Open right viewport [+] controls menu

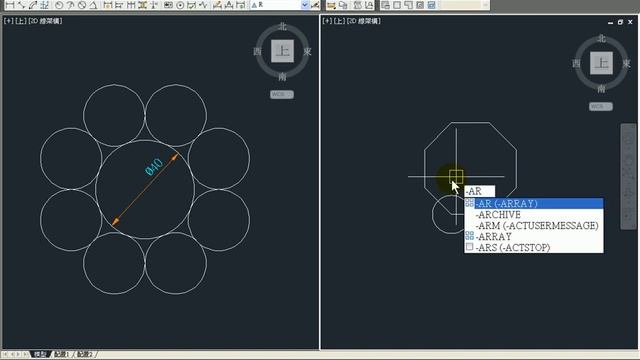tap(327, 21)
